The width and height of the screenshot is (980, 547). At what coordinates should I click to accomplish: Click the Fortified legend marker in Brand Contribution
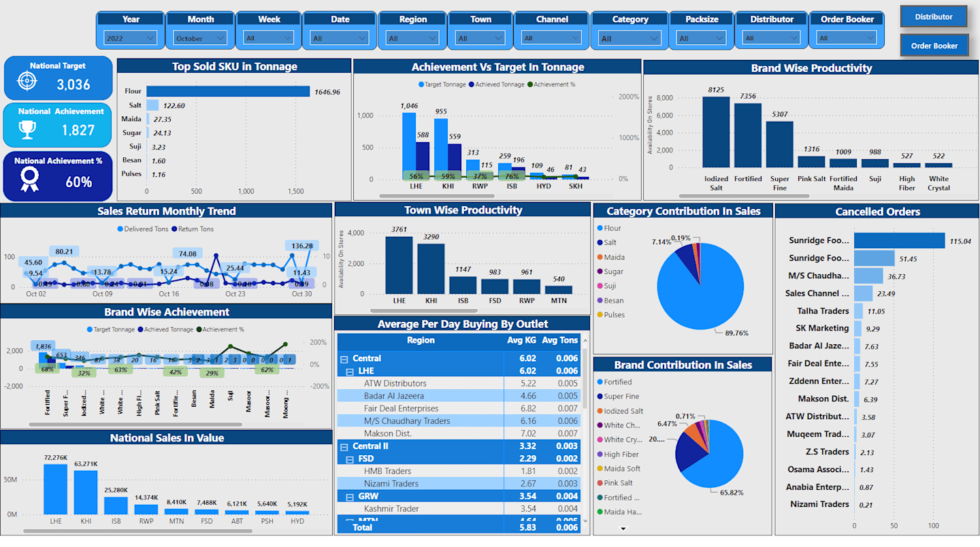click(x=600, y=382)
